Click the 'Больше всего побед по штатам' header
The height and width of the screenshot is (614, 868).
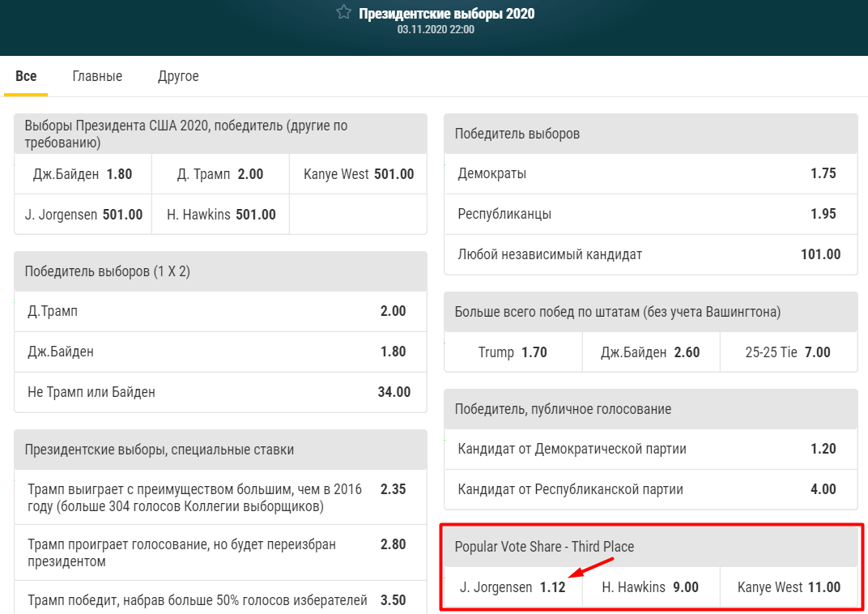(x=651, y=312)
